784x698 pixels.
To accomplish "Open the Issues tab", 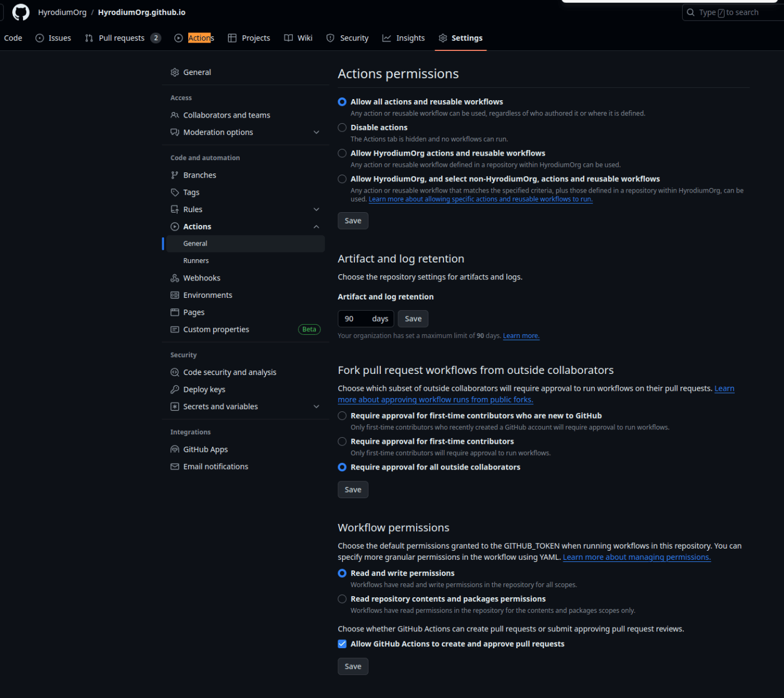I will tap(53, 38).
